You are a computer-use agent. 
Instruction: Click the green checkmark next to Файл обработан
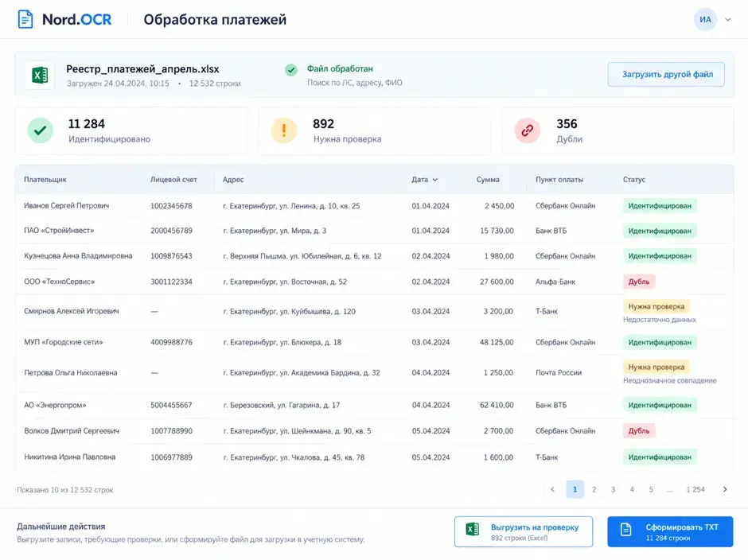point(291,70)
